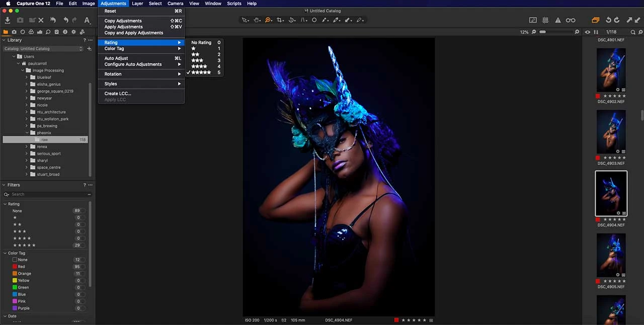Expand the blueleaf folder arrow

(x=27, y=77)
